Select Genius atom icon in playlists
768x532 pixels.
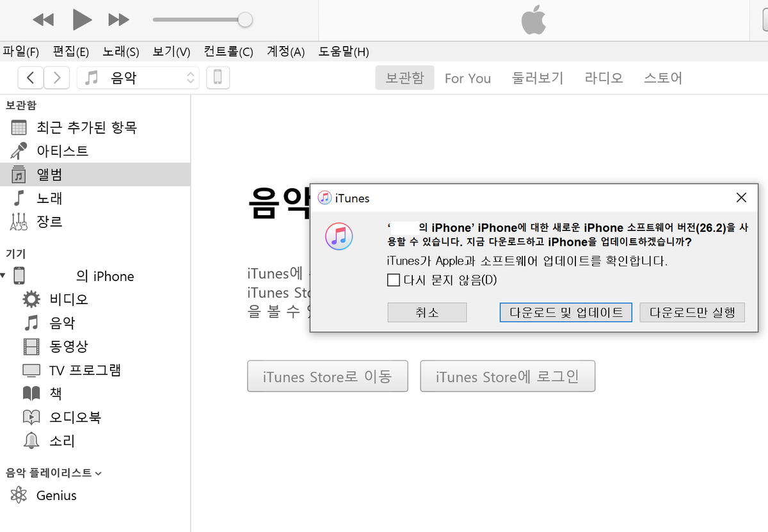pos(19,496)
